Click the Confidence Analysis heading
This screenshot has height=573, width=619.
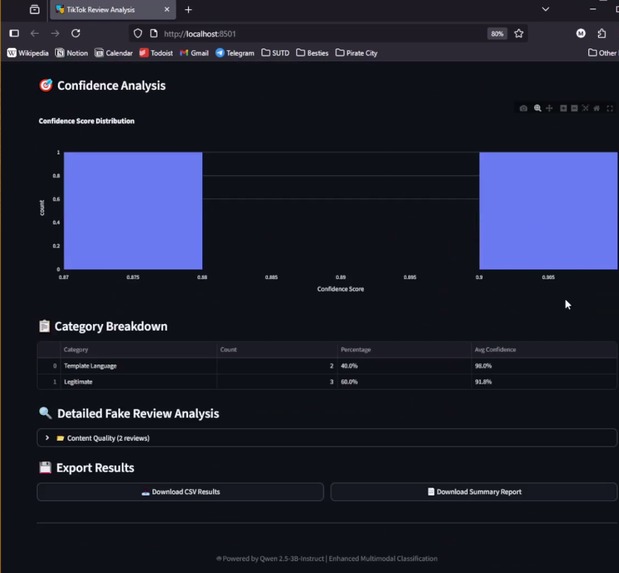pos(111,86)
